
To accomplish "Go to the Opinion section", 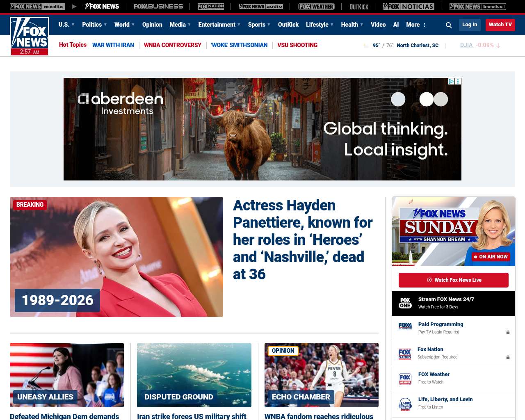I will [x=152, y=25].
